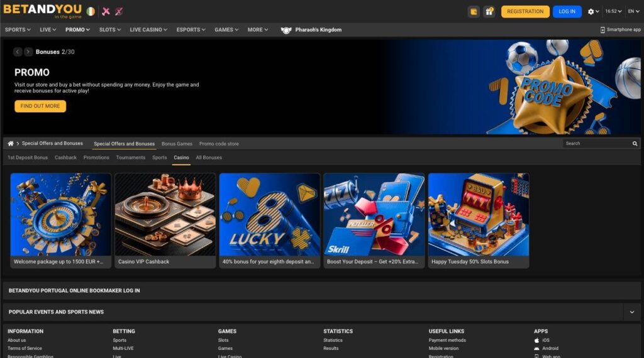Filter by Promotions
Viewport: 644px width, 358px height.
96,158
